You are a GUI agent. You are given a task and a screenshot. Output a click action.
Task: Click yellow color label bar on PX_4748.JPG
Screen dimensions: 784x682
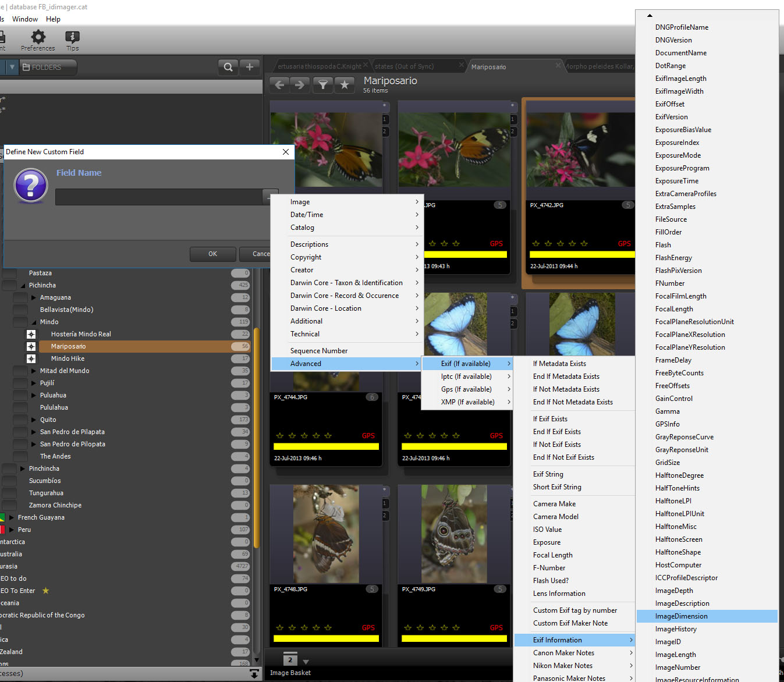click(326, 638)
